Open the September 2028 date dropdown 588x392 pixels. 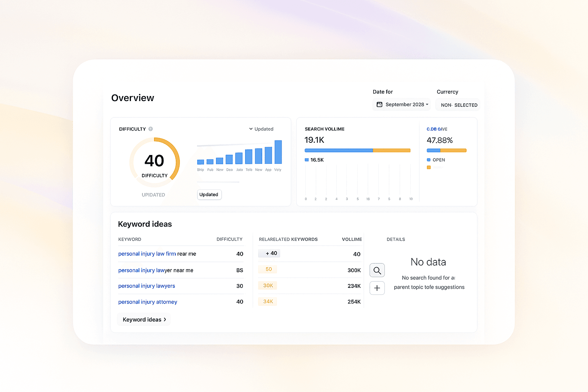(x=402, y=105)
